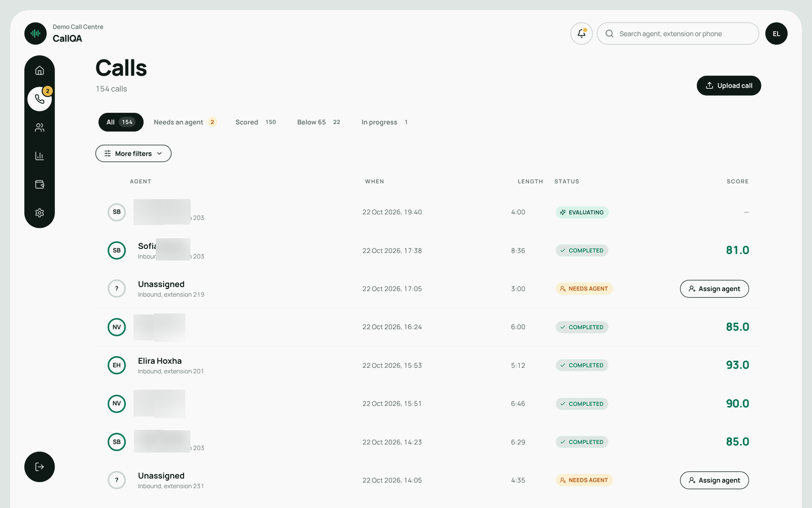Viewport: 812px width, 508px height.
Task: Click the SB avatar on the 19:40 call
Action: (117, 212)
